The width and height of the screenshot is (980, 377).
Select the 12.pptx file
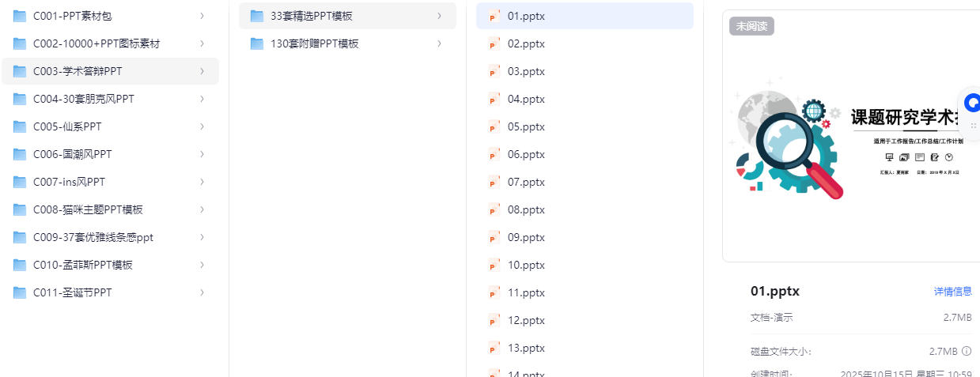(x=526, y=320)
